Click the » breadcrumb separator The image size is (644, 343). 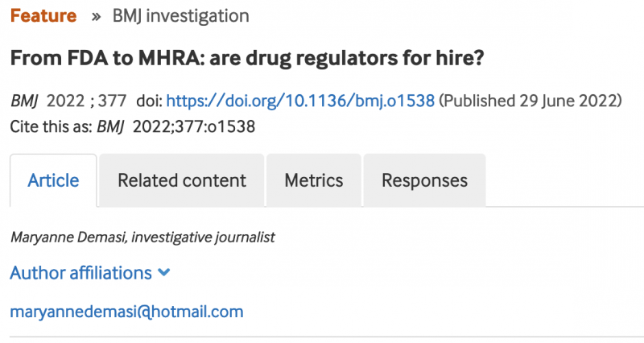[95, 15]
